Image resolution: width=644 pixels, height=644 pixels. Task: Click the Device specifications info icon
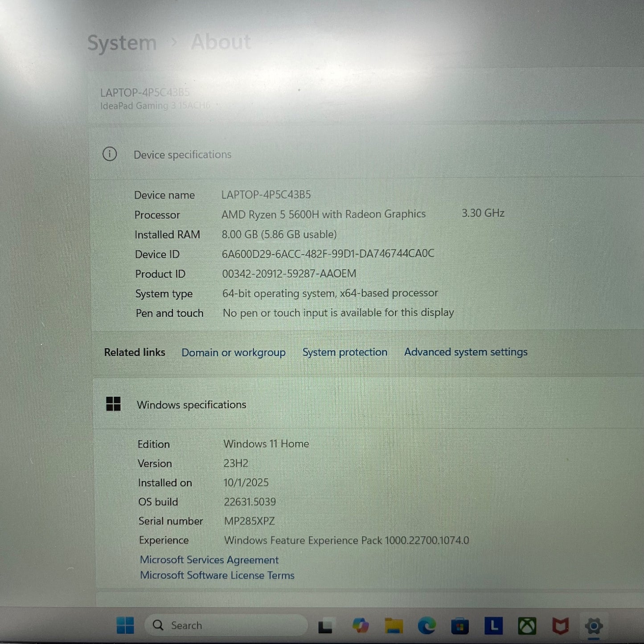tap(110, 154)
